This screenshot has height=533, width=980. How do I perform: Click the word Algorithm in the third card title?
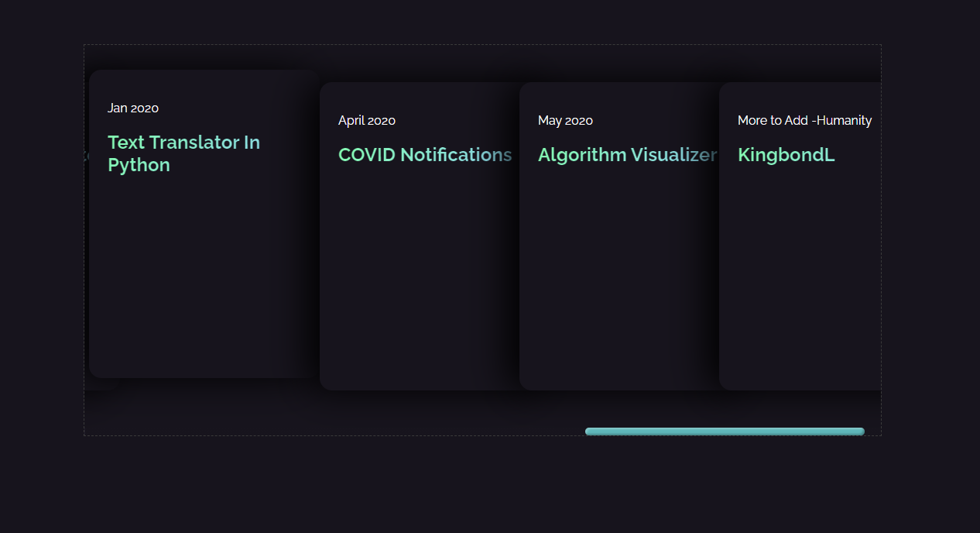(582, 155)
